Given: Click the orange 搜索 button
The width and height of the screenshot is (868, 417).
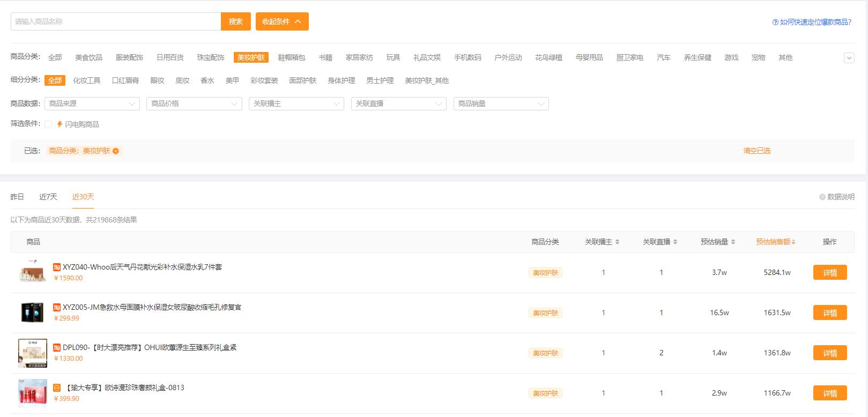Looking at the screenshot, I should click(x=236, y=21).
